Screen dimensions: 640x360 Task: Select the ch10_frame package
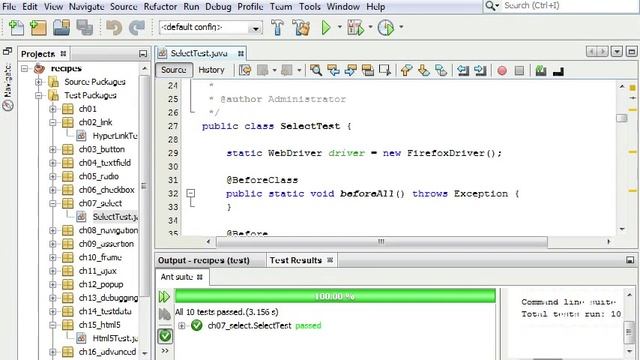100,258
